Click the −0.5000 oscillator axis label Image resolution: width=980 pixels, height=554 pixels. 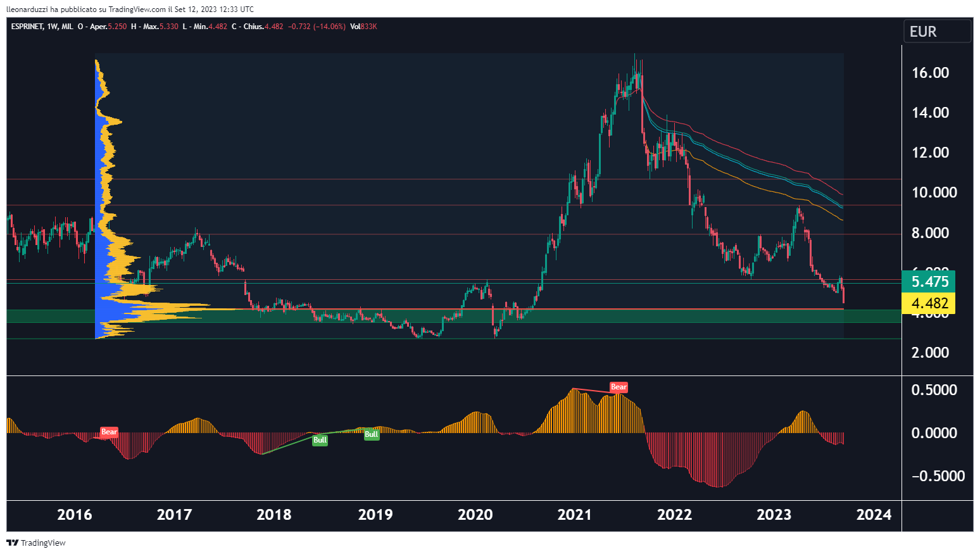click(x=938, y=476)
